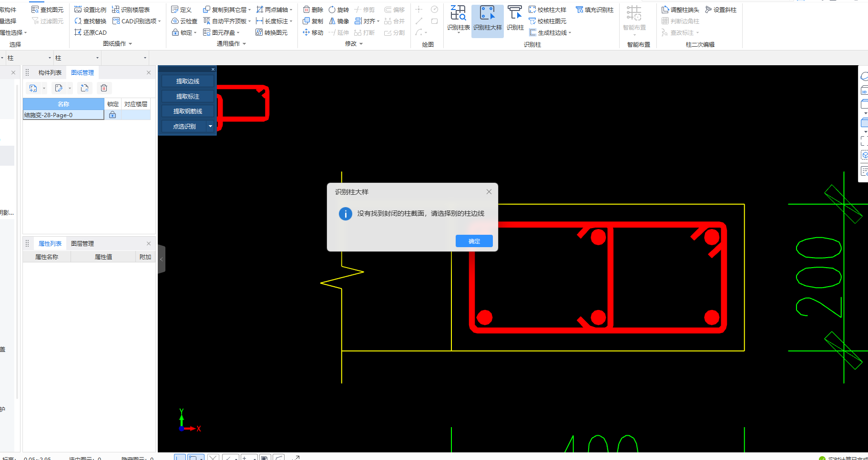Click 提取标注 button
The height and width of the screenshot is (460, 868).
pos(187,97)
